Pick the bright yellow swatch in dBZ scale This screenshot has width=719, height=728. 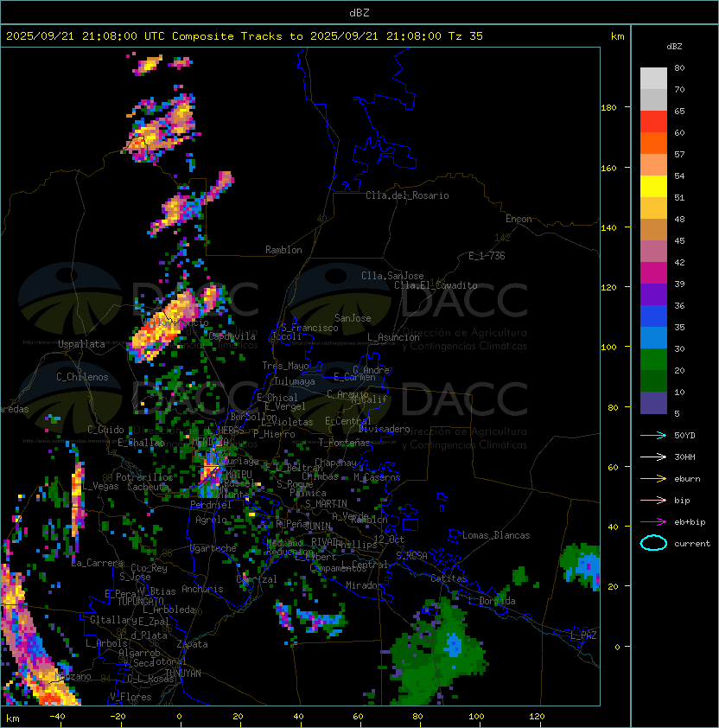(x=653, y=187)
